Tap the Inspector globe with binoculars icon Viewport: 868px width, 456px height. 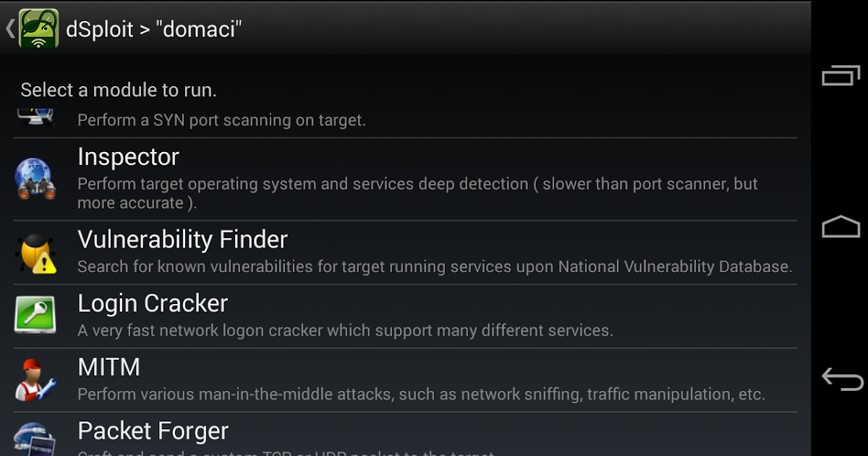point(35,179)
